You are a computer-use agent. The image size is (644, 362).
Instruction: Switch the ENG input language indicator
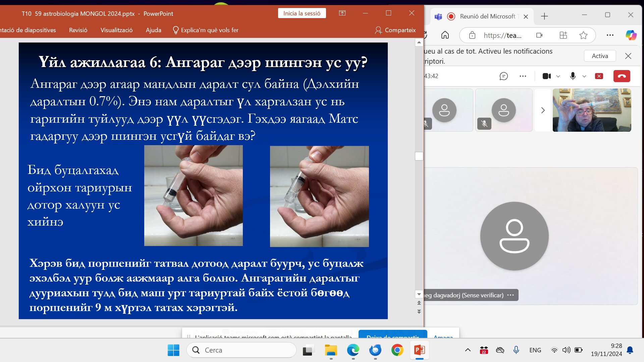(x=535, y=350)
